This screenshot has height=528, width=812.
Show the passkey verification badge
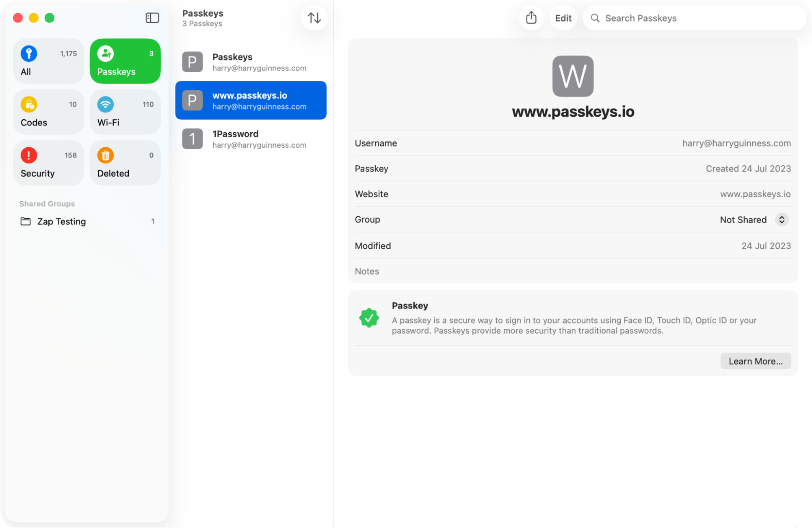369,317
